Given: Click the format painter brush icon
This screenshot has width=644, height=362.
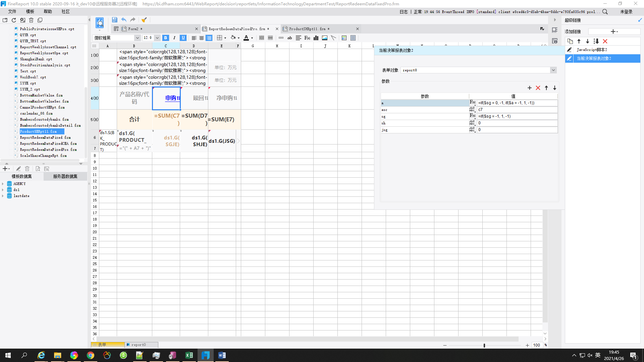Looking at the screenshot, I should point(144,20).
